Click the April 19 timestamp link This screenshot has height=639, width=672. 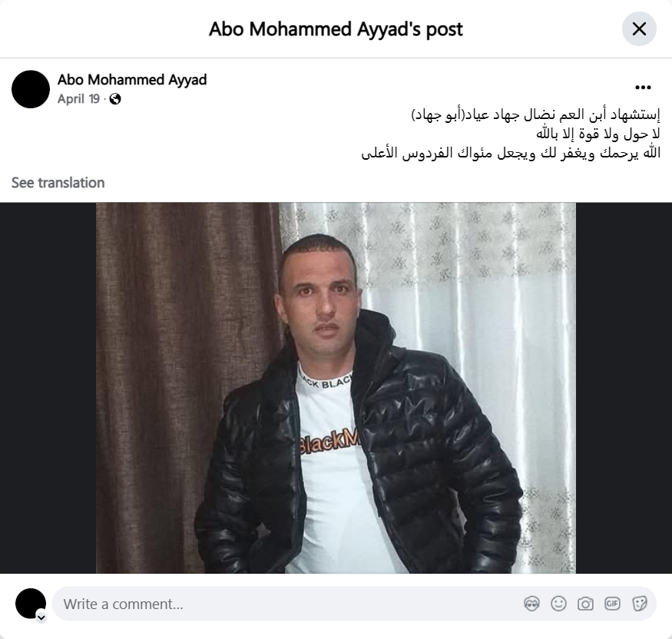coord(78,99)
